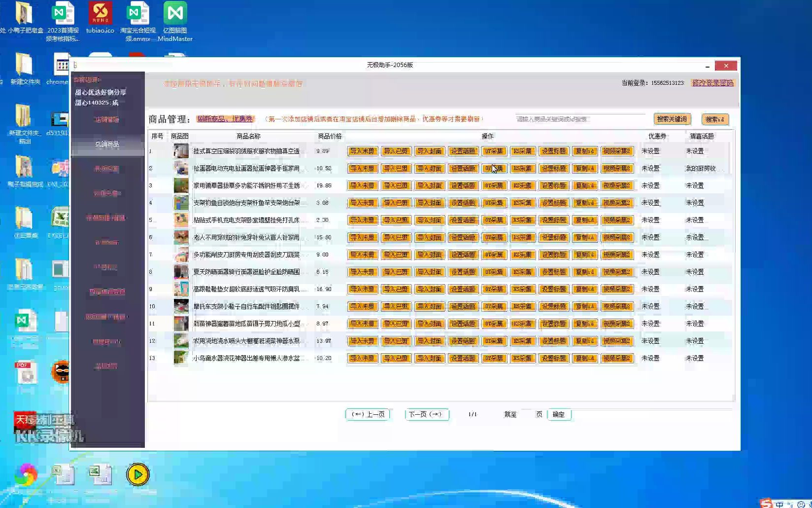
Task: Click the 搜索关键词 button
Action: click(672, 119)
